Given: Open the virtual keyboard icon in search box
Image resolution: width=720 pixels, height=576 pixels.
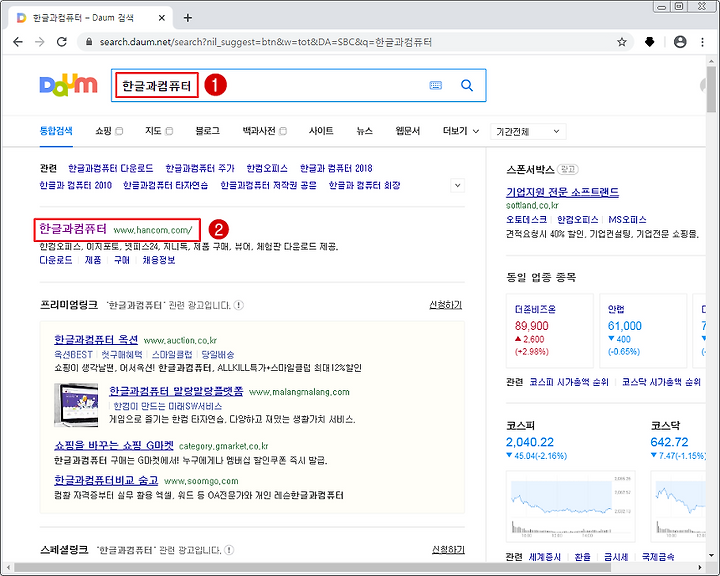Looking at the screenshot, I should coord(436,85).
